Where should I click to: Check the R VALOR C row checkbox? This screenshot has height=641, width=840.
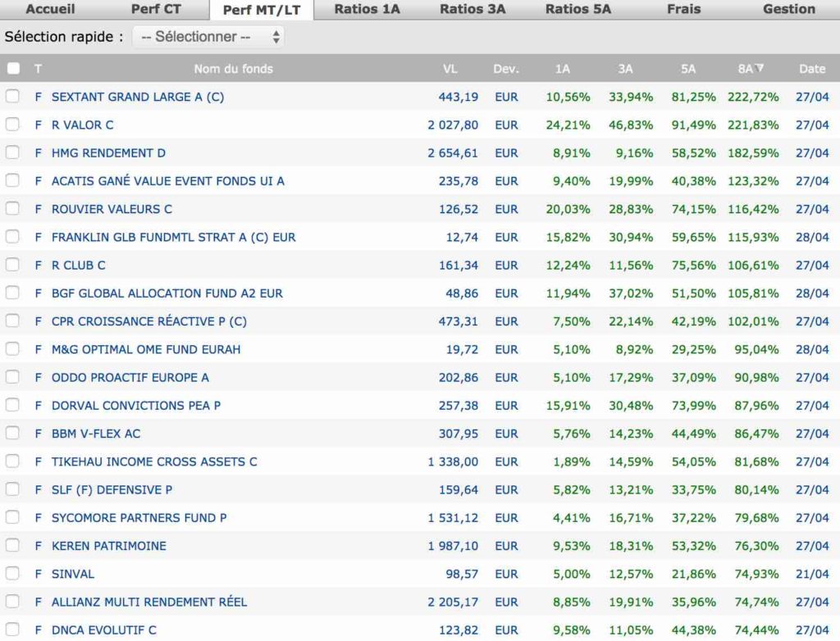click(x=12, y=125)
